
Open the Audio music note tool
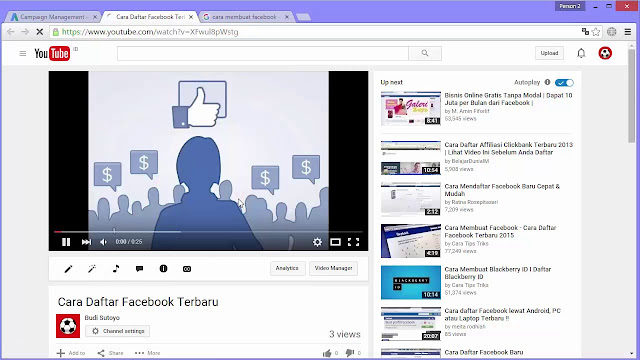(x=116, y=269)
